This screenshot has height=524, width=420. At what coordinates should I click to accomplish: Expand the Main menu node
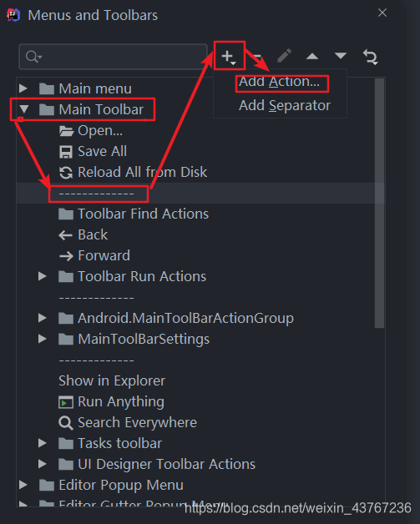pos(23,88)
